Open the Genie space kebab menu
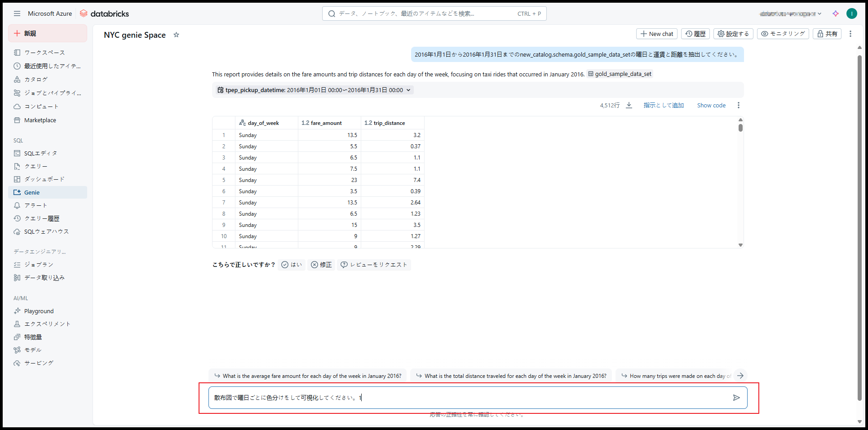The image size is (868, 430). [x=850, y=34]
